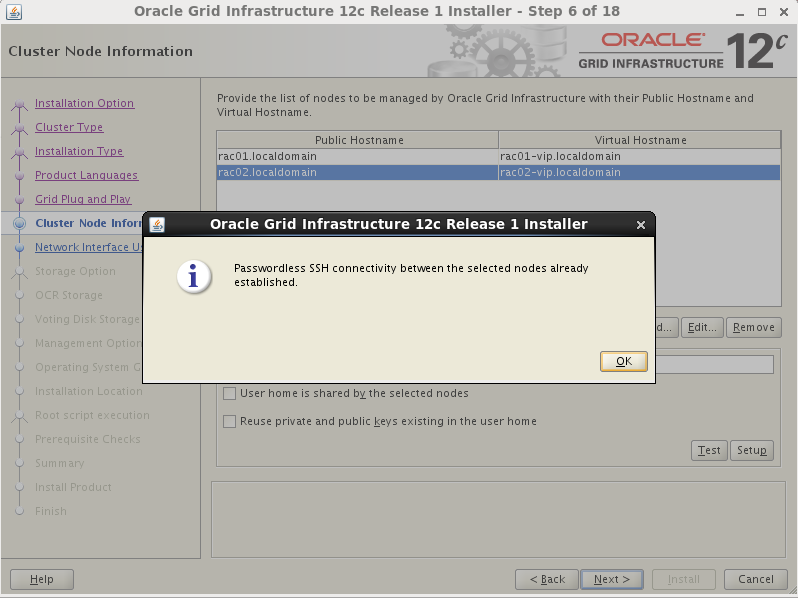Click the Installation Option step marker icon
This screenshot has width=798, height=598.
(x=19, y=104)
